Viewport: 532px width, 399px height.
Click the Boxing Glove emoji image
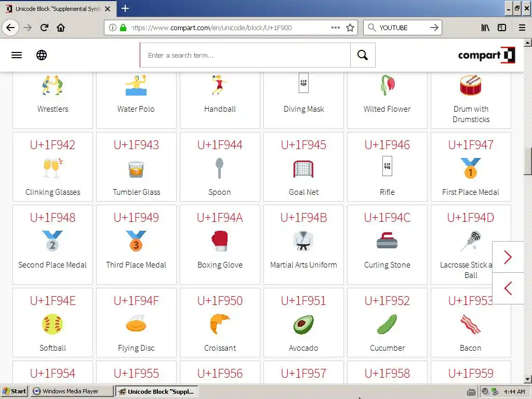pyautogui.click(x=220, y=241)
